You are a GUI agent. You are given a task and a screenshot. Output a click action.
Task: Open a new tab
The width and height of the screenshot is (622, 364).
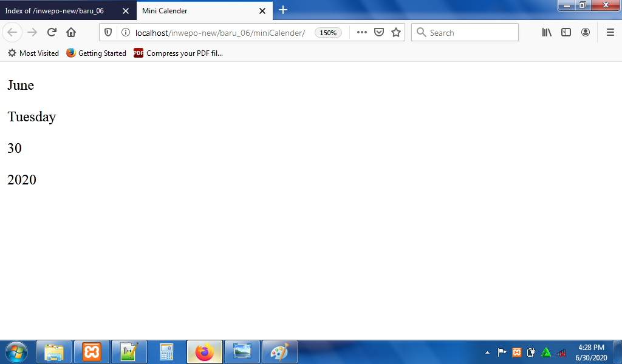(283, 10)
